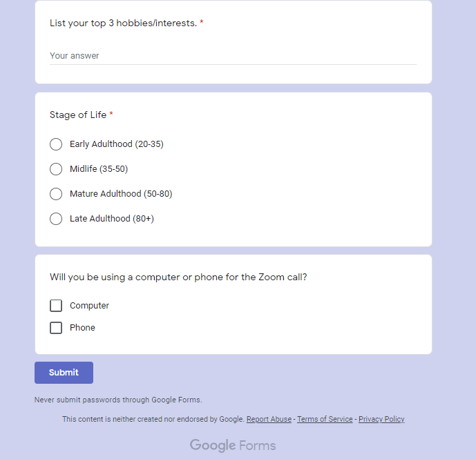Click the 'Mature Adulthood (50-80)' label text
Viewport: 476px width, 459px height.
(121, 194)
